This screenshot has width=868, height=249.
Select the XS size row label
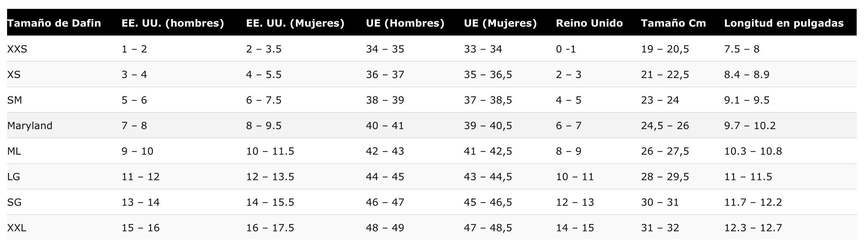[x=14, y=74]
